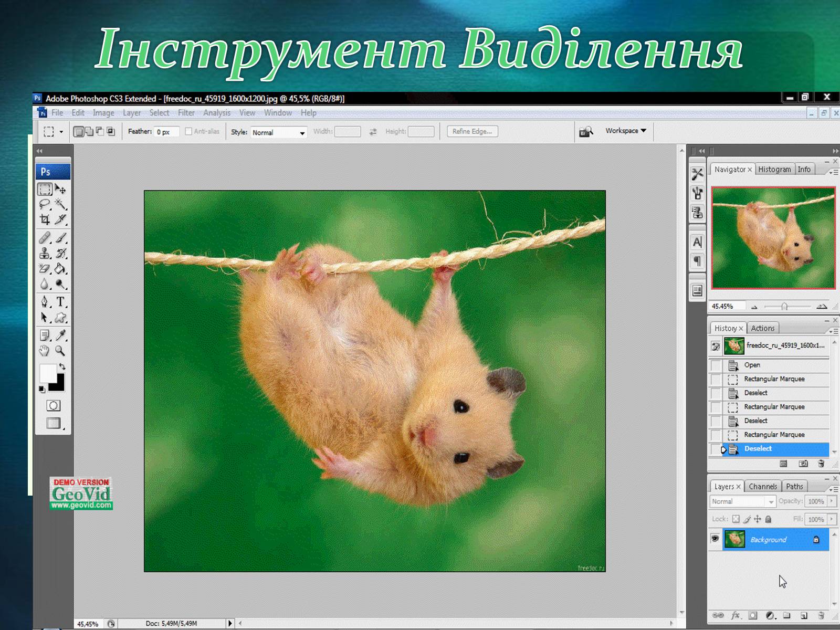The height and width of the screenshot is (630, 840).
Task: Select the Slice tool
Action: click(x=61, y=219)
